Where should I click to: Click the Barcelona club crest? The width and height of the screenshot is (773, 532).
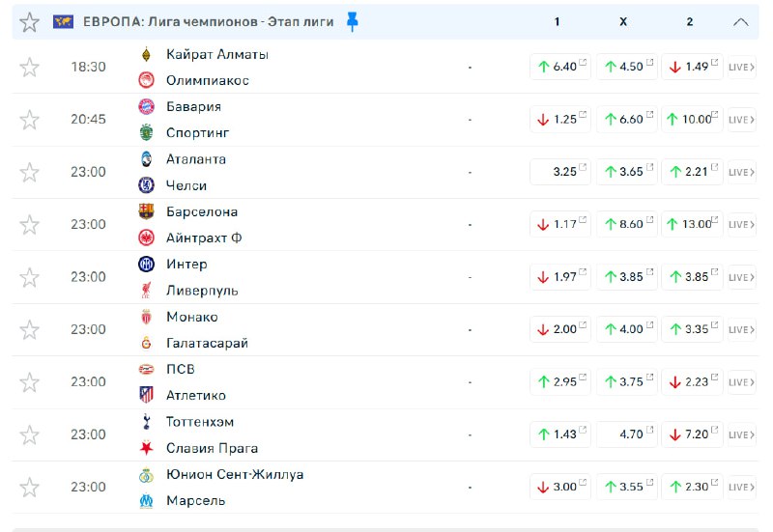point(147,212)
